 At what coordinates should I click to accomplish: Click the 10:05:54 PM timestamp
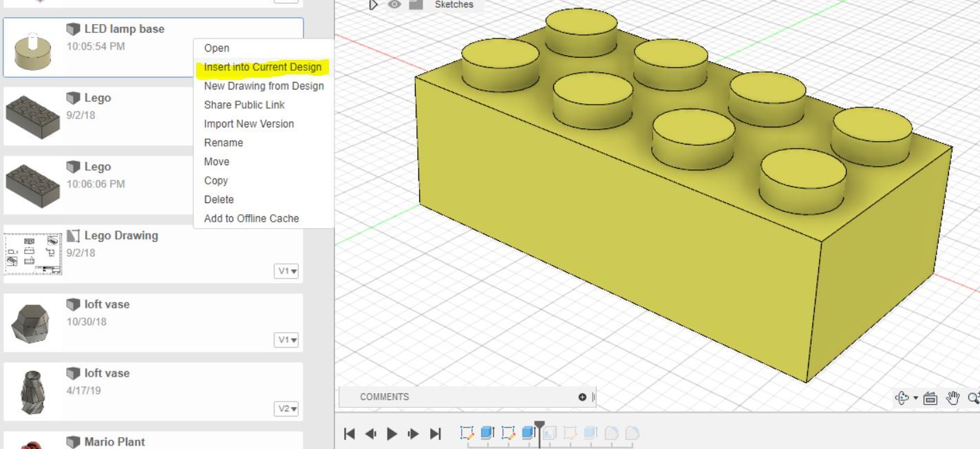(x=96, y=46)
